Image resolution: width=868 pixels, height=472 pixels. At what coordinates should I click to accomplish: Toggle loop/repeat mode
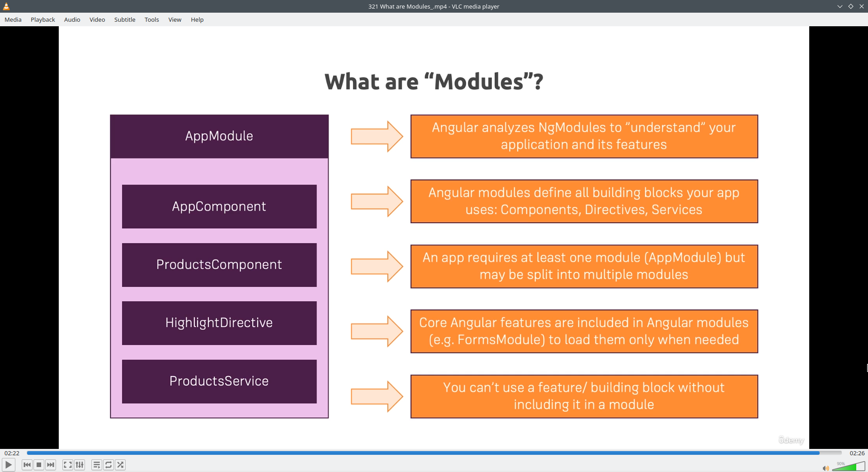click(108, 465)
